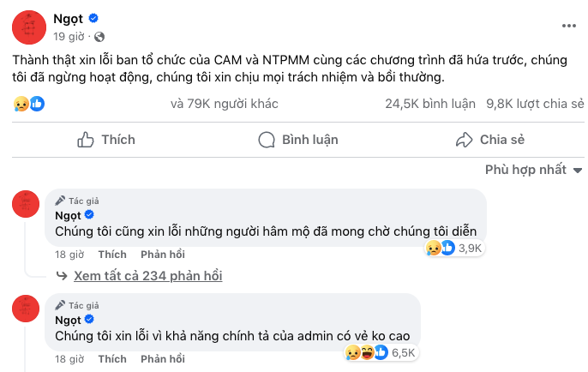Open the 24,5K bình luận comments count
Screen dimensions: 588x372
(430, 104)
